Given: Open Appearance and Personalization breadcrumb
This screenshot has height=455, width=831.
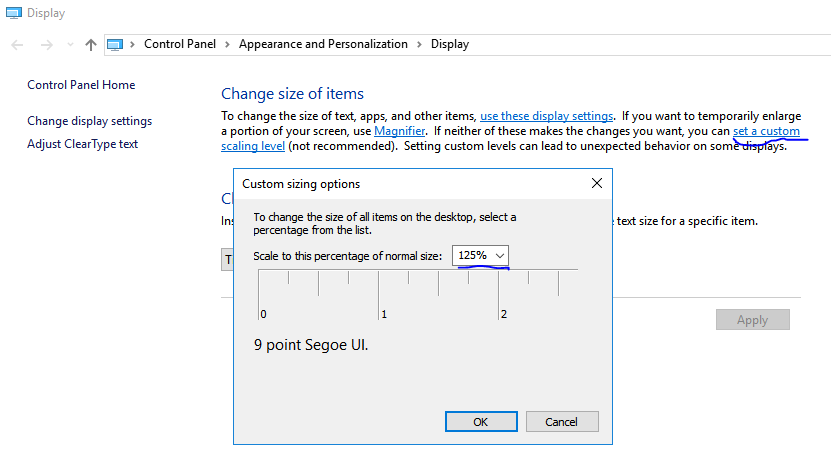Looking at the screenshot, I should click(323, 44).
